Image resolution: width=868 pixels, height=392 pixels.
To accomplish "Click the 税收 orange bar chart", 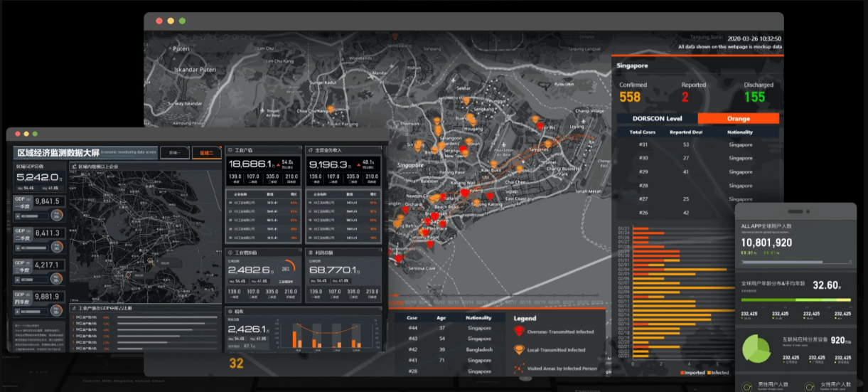I will 326,336.
